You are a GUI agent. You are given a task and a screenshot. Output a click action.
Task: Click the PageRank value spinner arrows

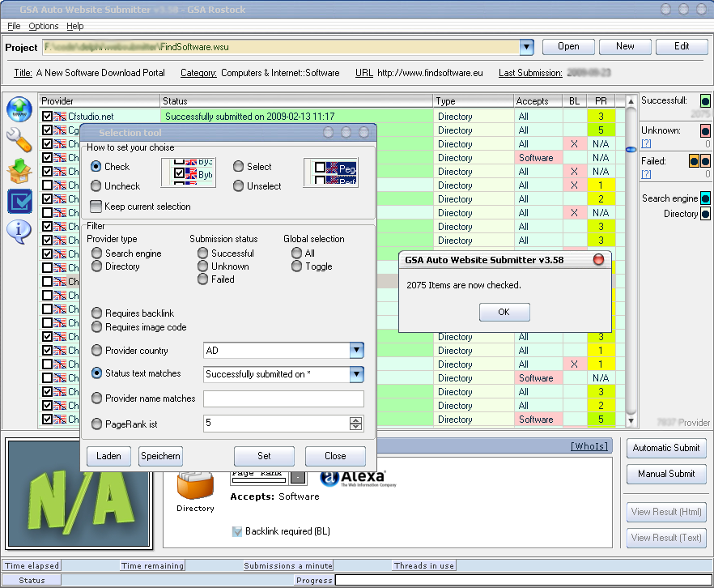click(355, 424)
